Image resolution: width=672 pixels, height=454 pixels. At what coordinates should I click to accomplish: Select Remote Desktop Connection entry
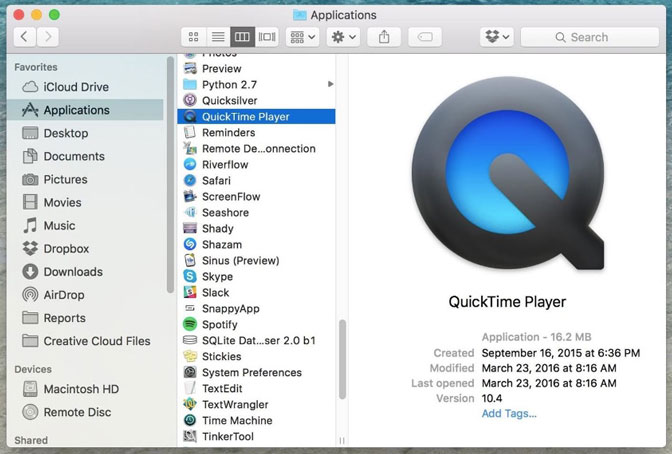256,149
